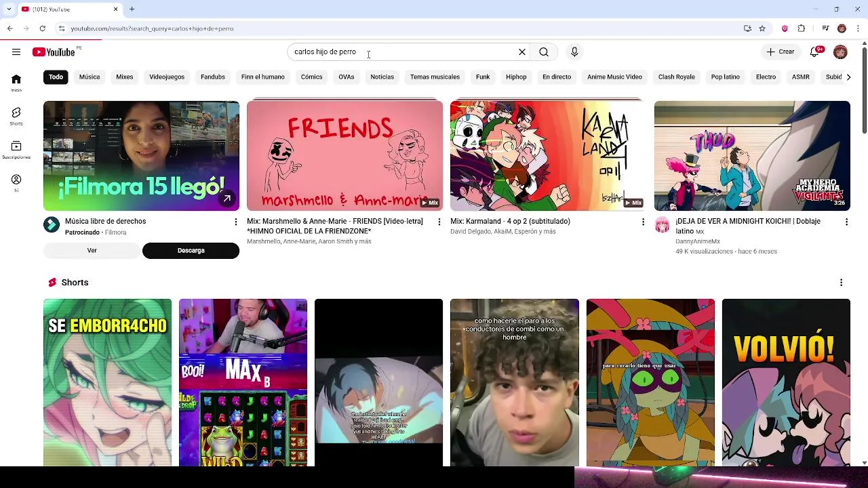The image size is (868, 488).
Task: Click the DannyAnimeMX channel name
Action: coord(697,241)
